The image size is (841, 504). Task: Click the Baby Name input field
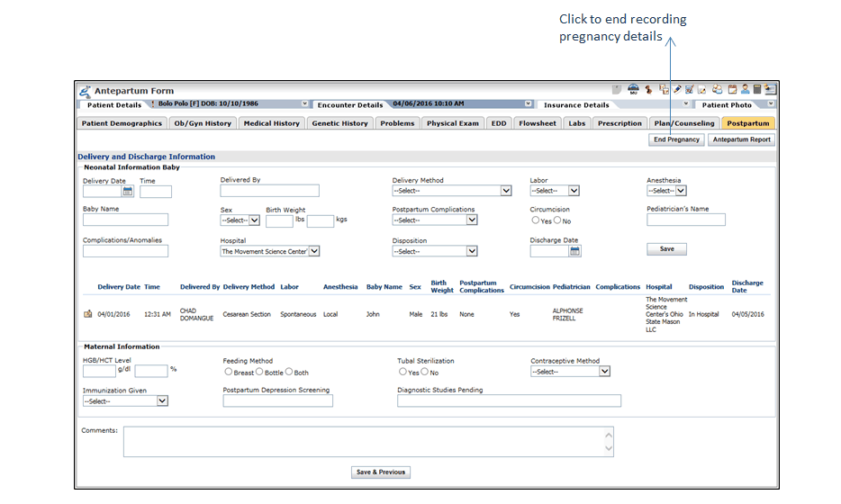pos(125,220)
